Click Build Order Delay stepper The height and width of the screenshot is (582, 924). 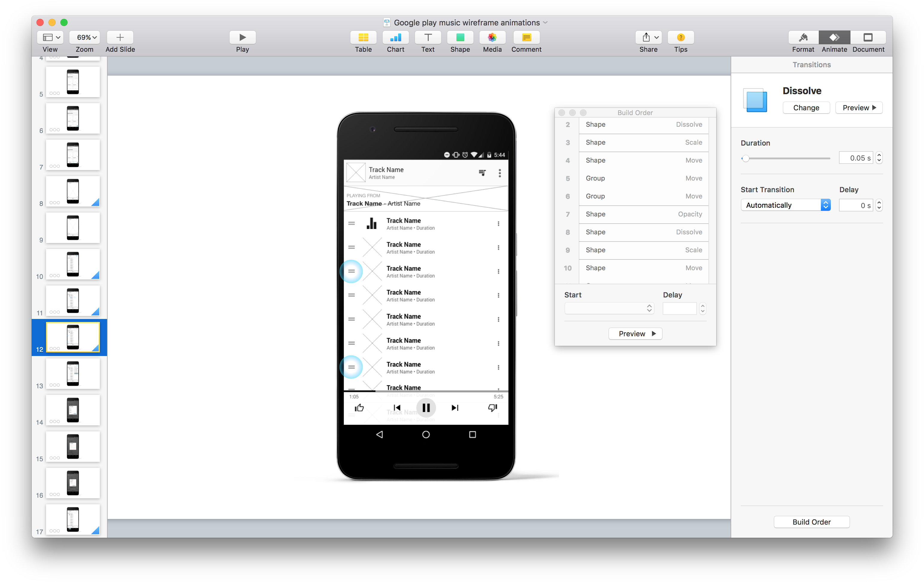tap(702, 308)
